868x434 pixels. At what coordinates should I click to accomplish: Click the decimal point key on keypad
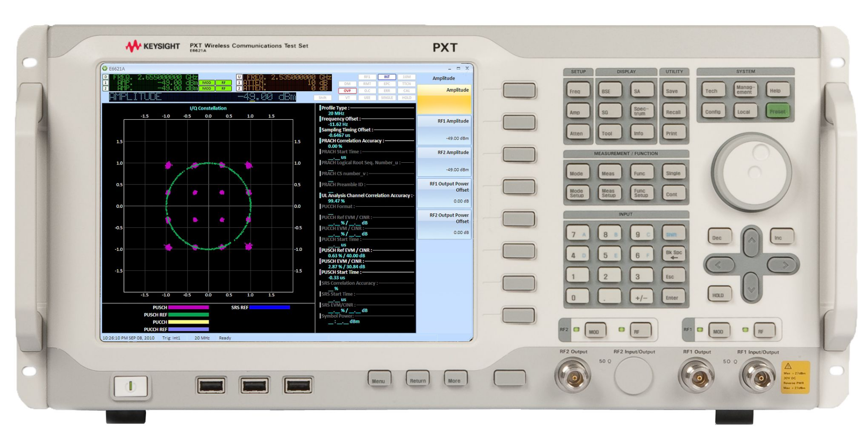pos(609,297)
